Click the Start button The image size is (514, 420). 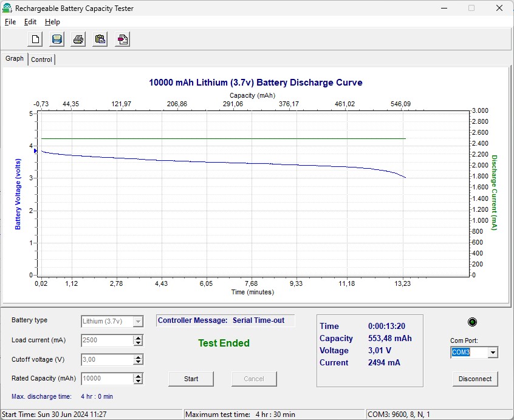(x=191, y=379)
